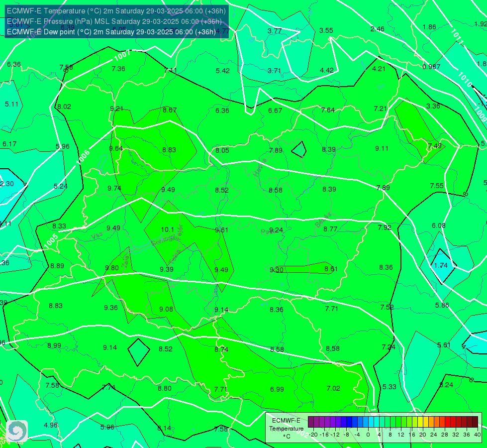Click the 1010 isobar label
Image resolution: width=487 pixels, height=448 pixels.
(x=465, y=80)
